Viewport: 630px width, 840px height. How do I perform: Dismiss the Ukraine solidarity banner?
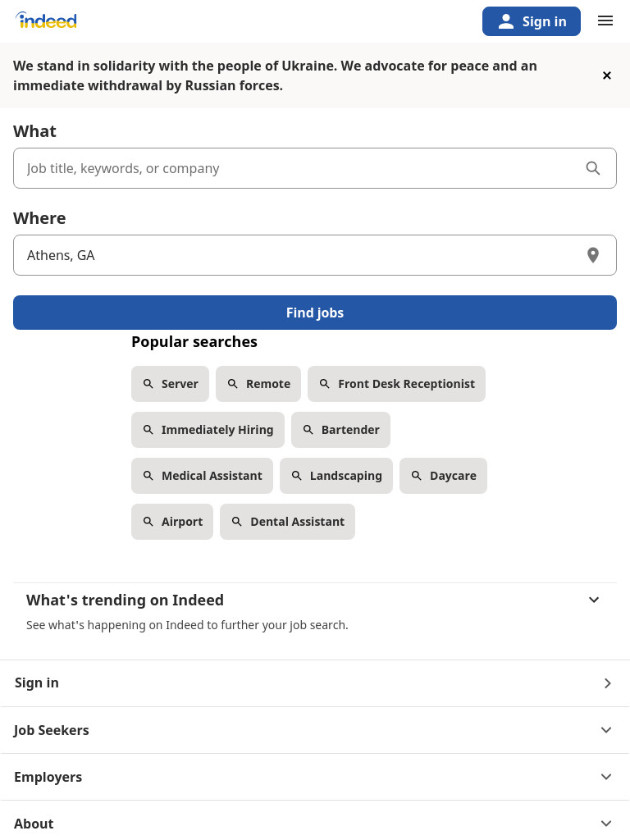(x=606, y=75)
